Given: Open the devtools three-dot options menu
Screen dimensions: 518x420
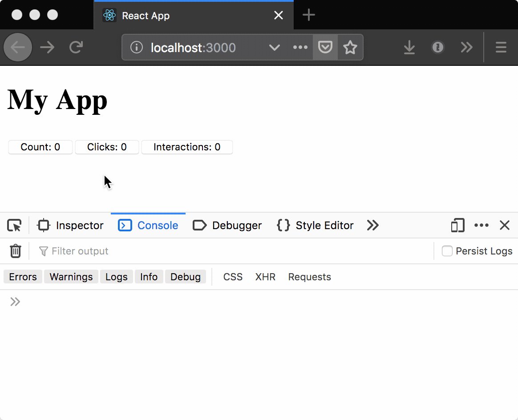Looking at the screenshot, I should 482,225.
